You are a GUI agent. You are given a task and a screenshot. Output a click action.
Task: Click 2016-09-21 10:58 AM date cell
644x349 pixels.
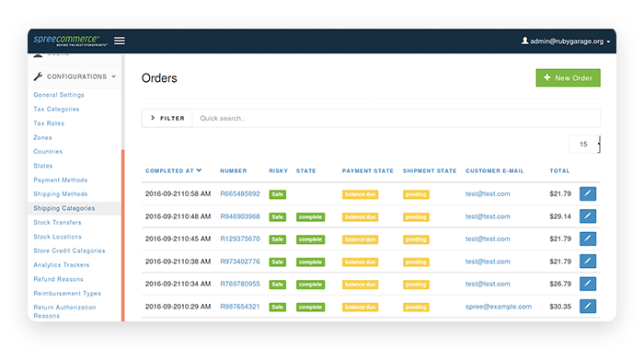click(178, 193)
